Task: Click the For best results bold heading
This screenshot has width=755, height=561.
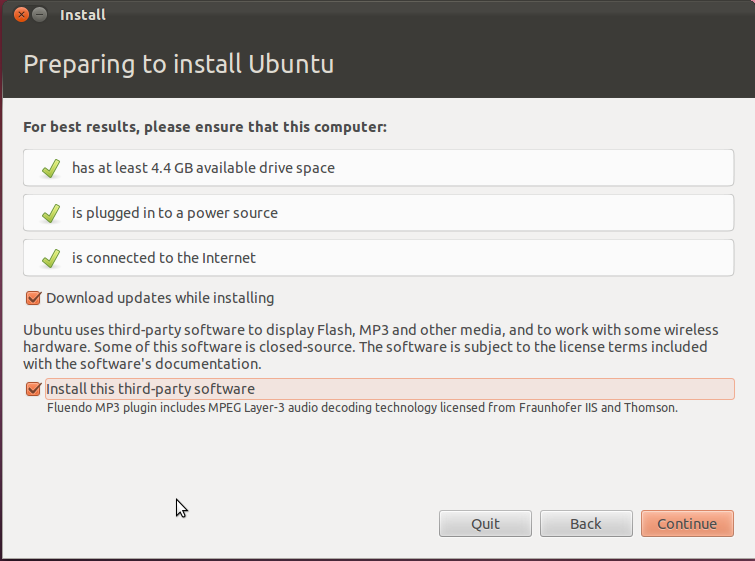Action: tap(205, 127)
